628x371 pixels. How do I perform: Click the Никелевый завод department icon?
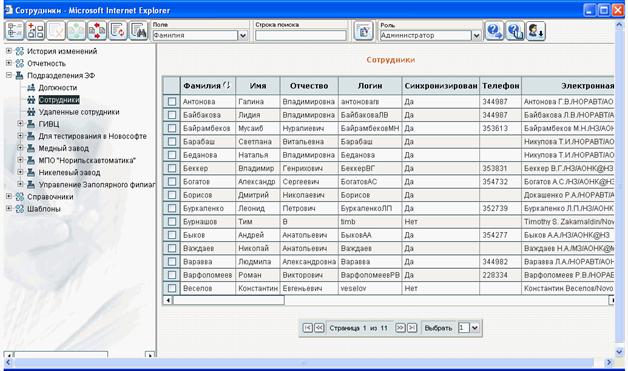click(31, 172)
